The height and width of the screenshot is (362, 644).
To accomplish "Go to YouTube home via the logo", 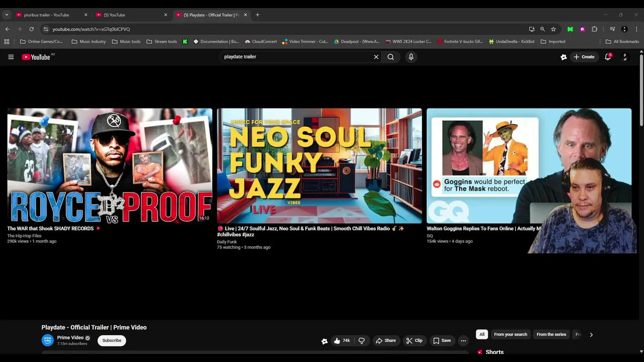I will tap(36, 57).
